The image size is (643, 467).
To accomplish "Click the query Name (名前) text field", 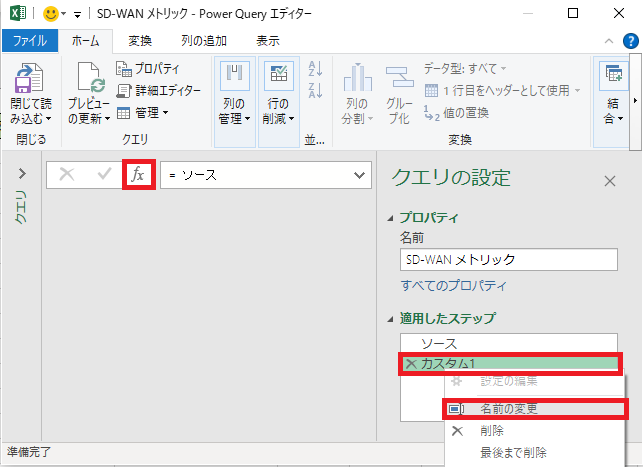I will click(508, 260).
